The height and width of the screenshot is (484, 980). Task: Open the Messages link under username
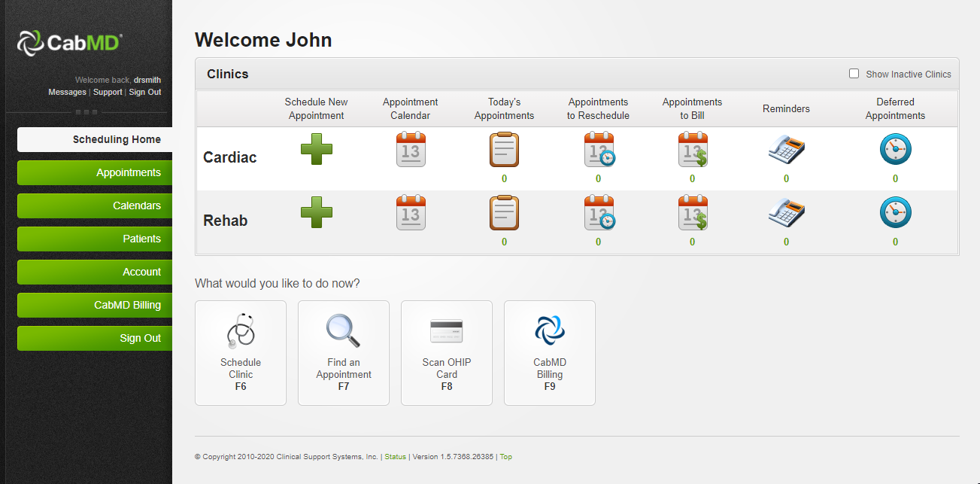click(67, 92)
